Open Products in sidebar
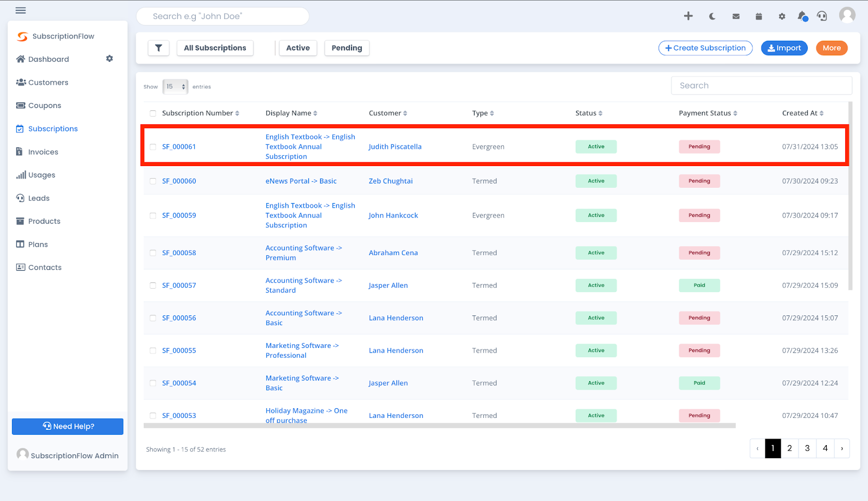 click(x=38, y=221)
